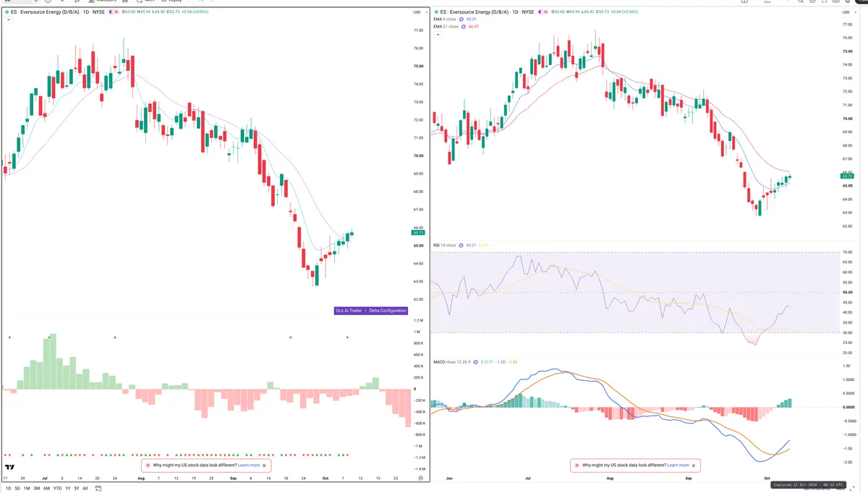The width and height of the screenshot is (868, 493).
Task: Select the RSI 14 close indicator label
Action: [x=445, y=246]
